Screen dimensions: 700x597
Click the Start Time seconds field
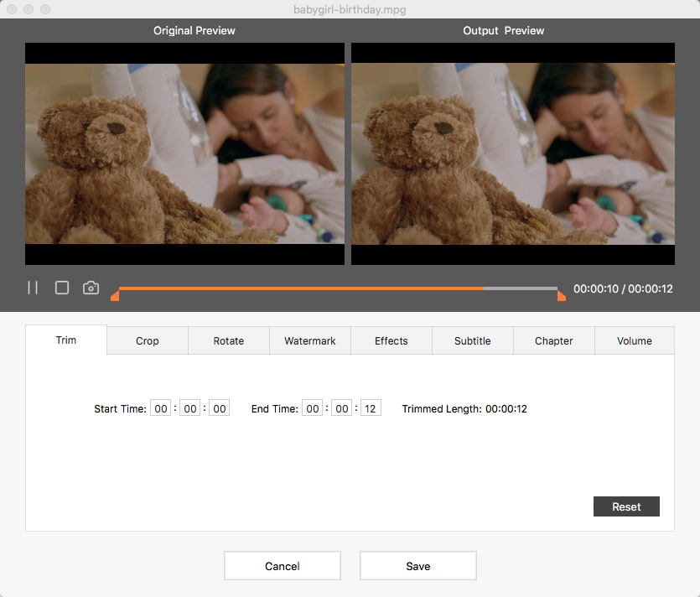[x=219, y=409]
